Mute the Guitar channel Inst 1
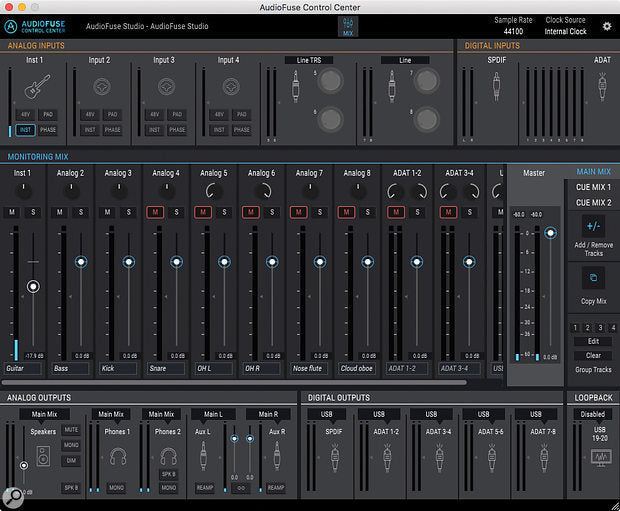The height and width of the screenshot is (511, 620). (12, 212)
